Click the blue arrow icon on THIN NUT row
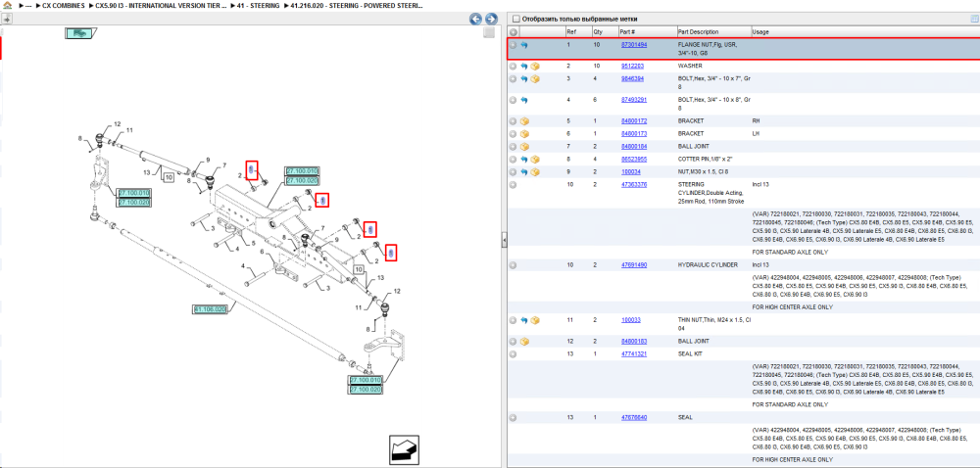 (524, 320)
